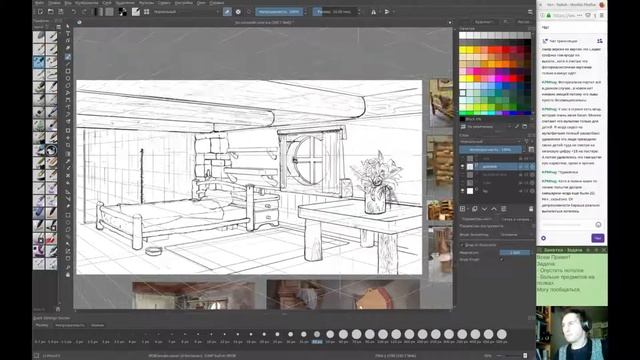This screenshot has width=640, height=360.
Task: Show the hidden top layer in the layer list
Action: [462, 158]
